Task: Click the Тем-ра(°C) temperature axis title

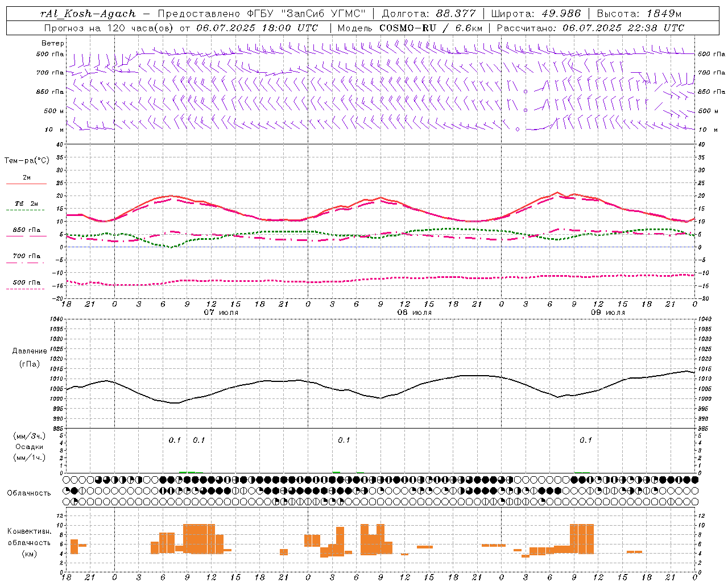Action: pos(27,161)
